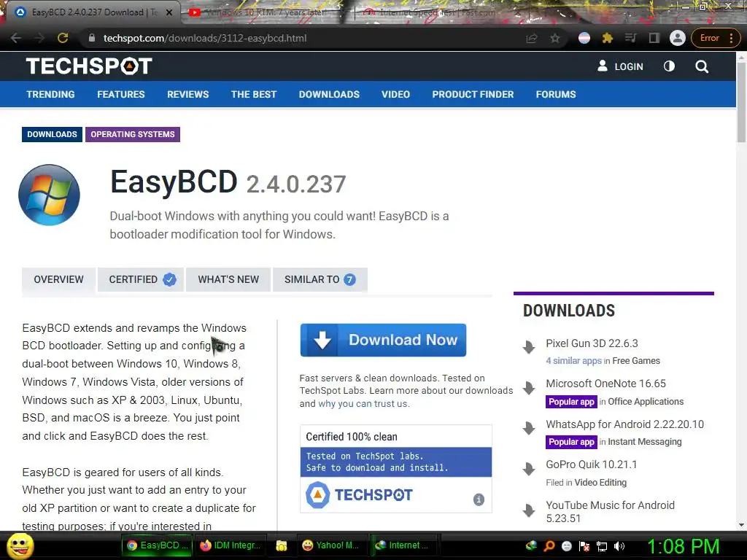Open GoPro Quik 10.21.1 download
Image resolution: width=747 pixels, height=560 pixels.
click(x=591, y=464)
